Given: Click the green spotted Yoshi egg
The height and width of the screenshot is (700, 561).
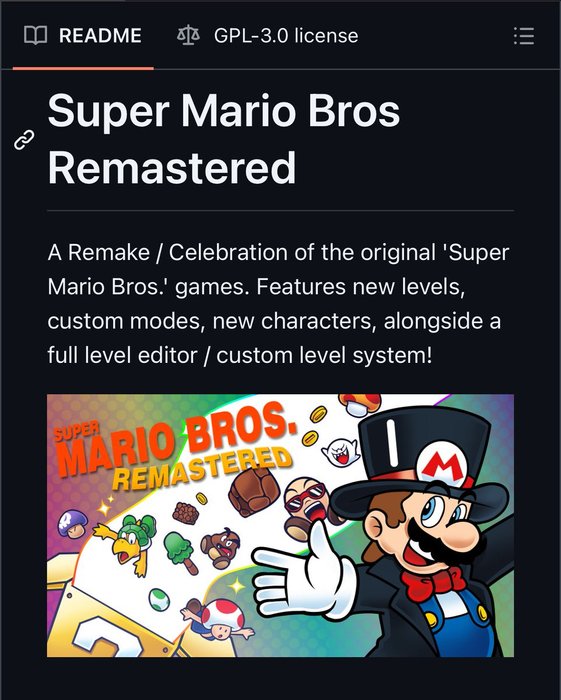Looking at the screenshot, I should 159,600.
